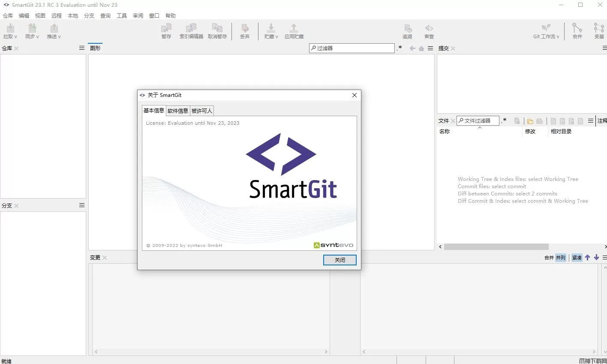The height and width of the screenshot is (364, 607).
Task: Click the 审查 (Review) toolbar icon
Action: tap(429, 31)
